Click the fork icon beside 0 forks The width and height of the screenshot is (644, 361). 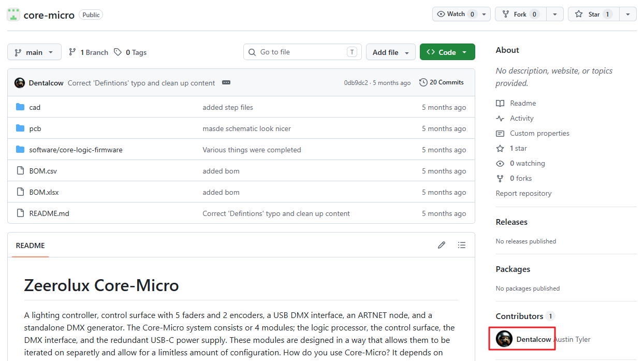[x=500, y=178]
